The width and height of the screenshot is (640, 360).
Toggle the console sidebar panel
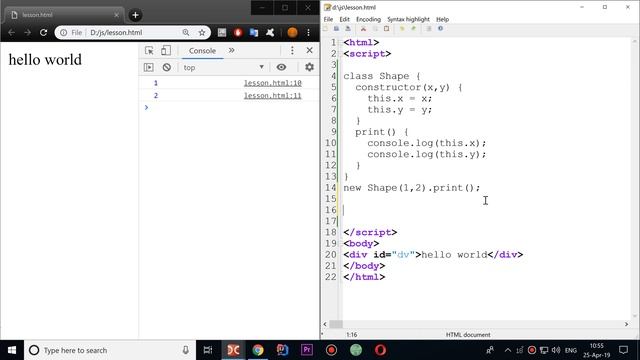(149, 67)
